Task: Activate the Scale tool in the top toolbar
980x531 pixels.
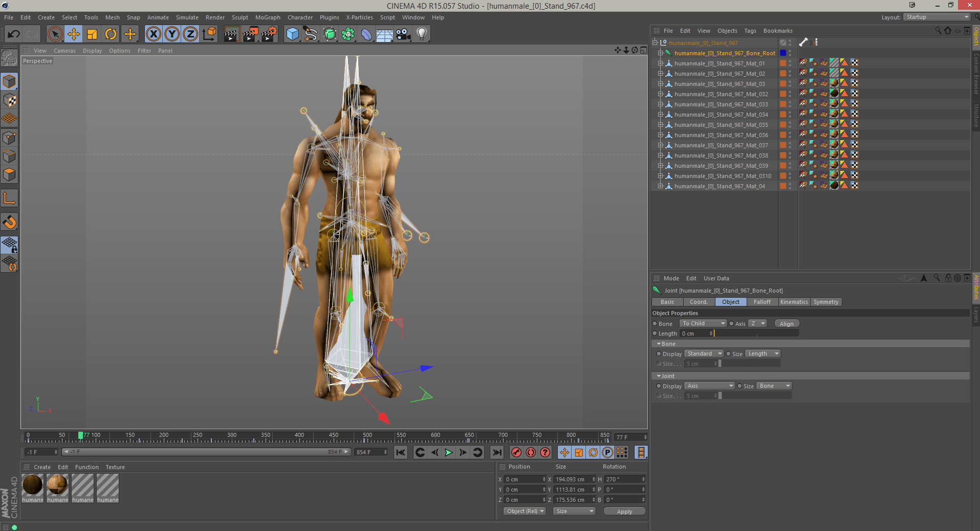Action: tap(92, 34)
